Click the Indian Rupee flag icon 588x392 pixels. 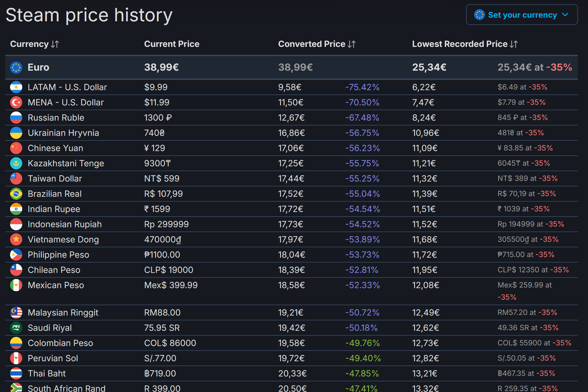coord(16,209)
